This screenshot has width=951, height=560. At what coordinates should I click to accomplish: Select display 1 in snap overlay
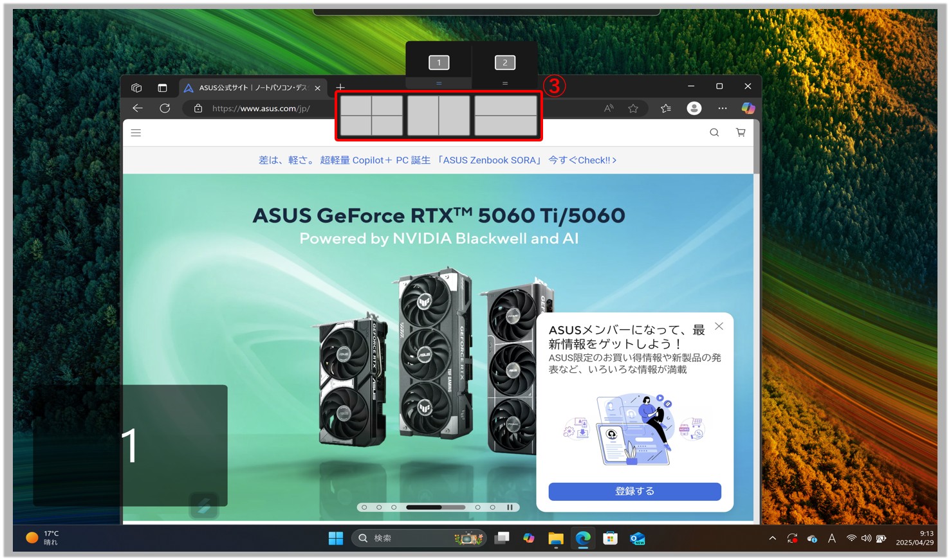tap(439, 62)
